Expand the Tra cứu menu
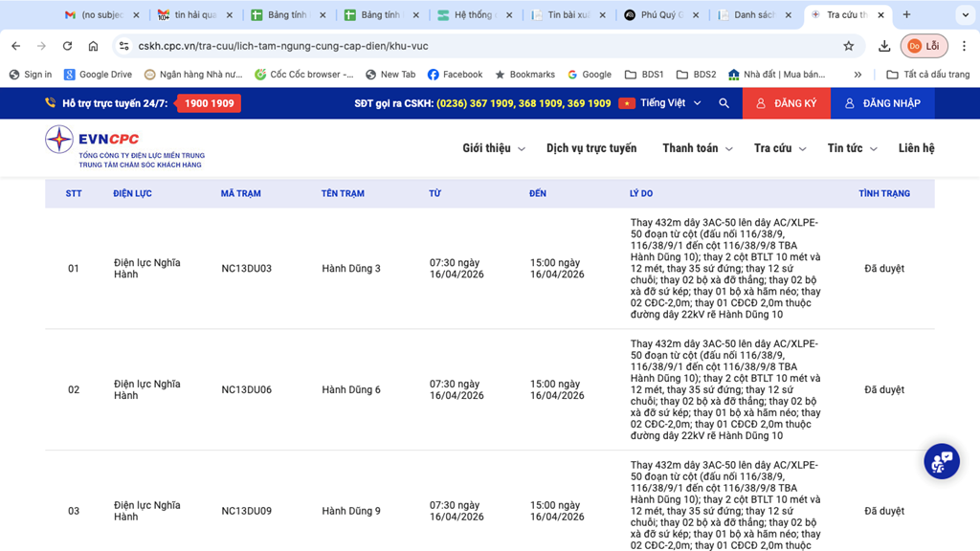The image size is (980, 551). point(779,148)
